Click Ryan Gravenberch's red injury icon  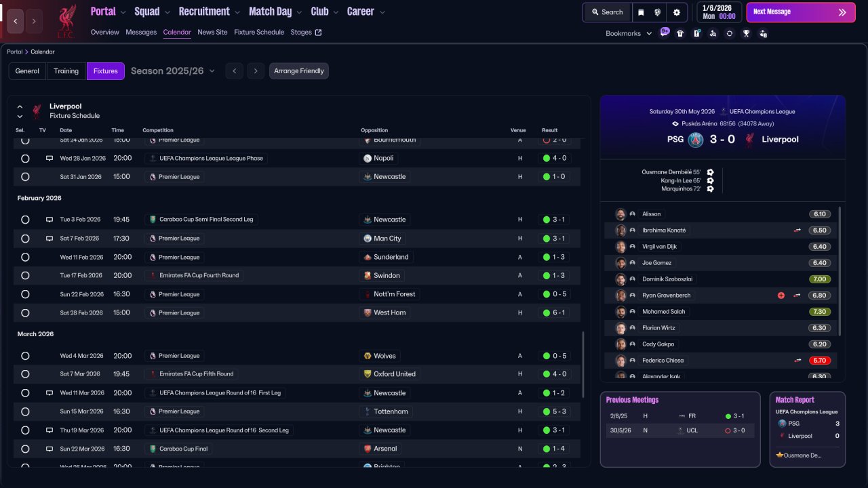click(x=781, y=296)
